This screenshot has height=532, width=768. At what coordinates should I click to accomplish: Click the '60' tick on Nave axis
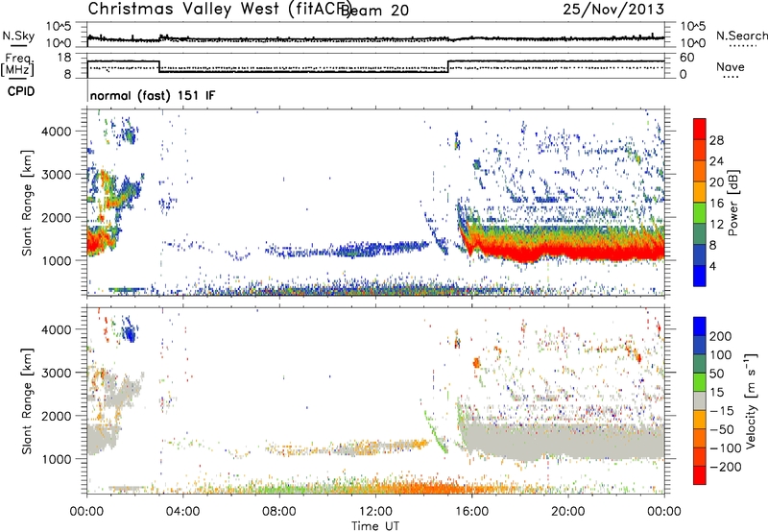[687, 58]
